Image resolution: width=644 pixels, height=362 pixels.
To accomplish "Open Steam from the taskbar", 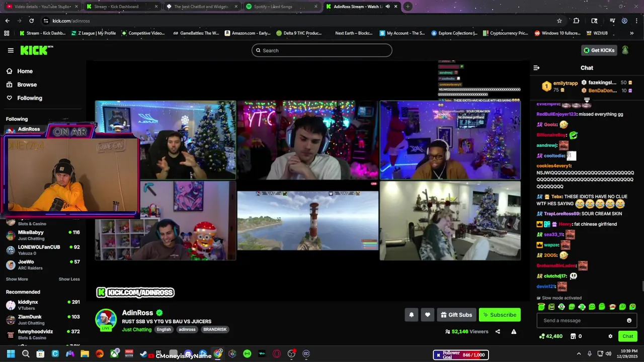I will [x=144, y=354].
